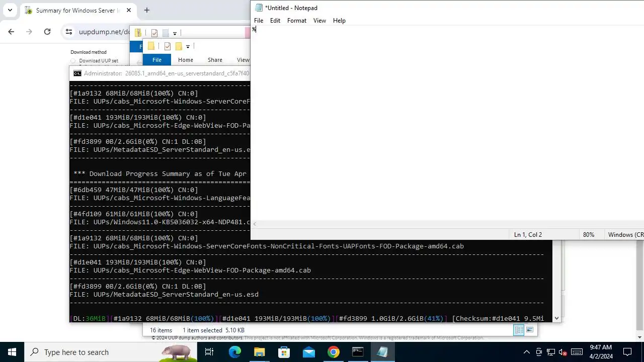The image size is (644, 362).
Task: Switch to Notepad from taskbar
Action: click(382, 352)
